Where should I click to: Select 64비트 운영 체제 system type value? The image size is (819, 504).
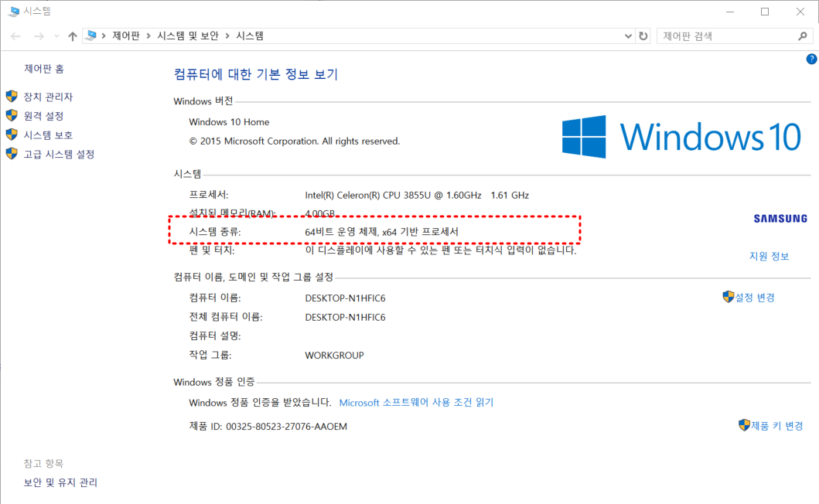382,231
